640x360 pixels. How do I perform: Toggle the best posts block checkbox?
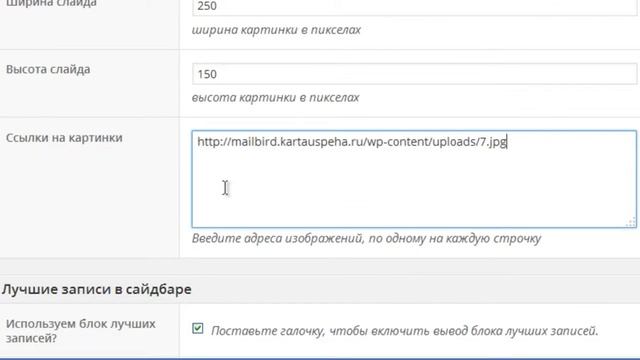pyautogui.click(x=198, y=329)
